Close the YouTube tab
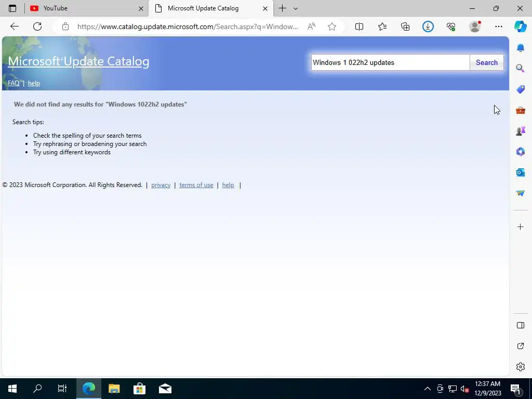This screenshot has width=532, height=399. [x=141, y=8]
